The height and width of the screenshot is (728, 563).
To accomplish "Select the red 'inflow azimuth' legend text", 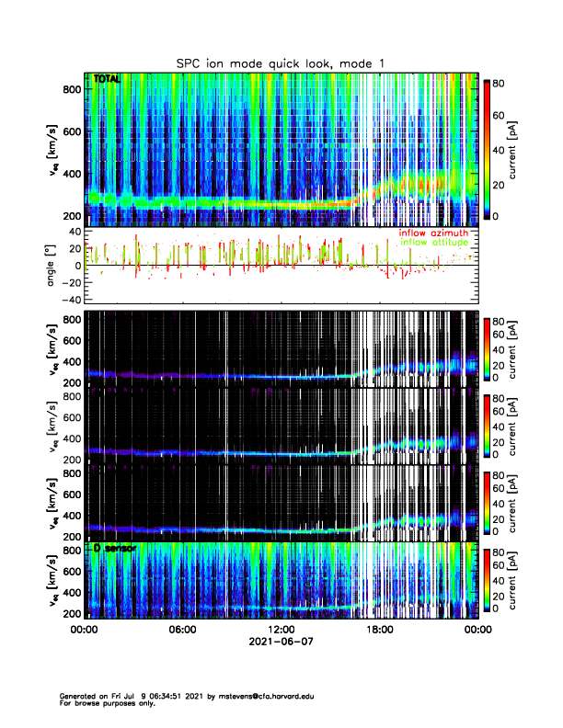I will click(433, 233).
